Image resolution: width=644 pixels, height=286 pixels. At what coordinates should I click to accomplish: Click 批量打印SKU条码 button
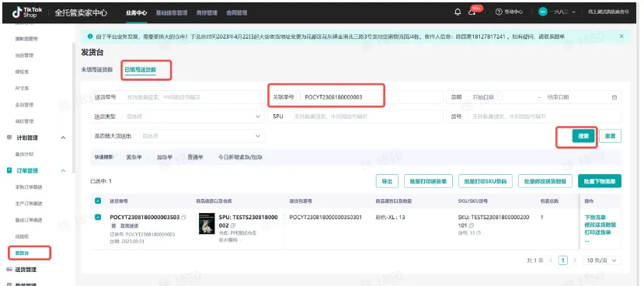(x=485, y=181)
